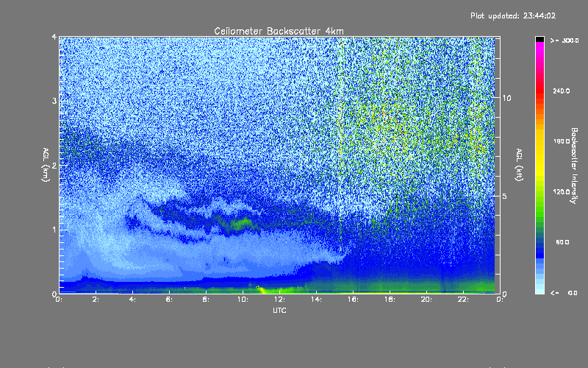Click the 'Ceilometer Backscatter 4km' plot title
588x368 pixels.
[x=279, y=31]
